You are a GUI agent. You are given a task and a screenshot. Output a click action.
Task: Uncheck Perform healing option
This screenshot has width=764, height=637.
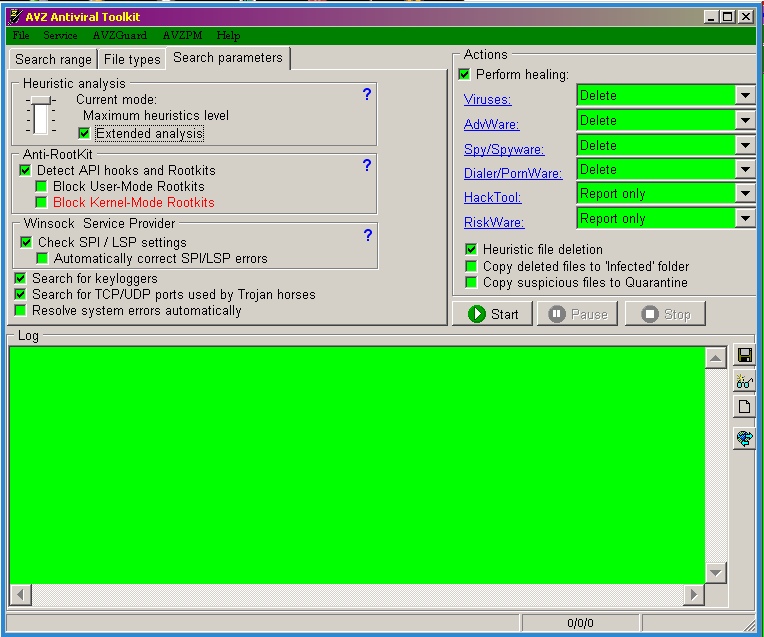tap(464, 75)
